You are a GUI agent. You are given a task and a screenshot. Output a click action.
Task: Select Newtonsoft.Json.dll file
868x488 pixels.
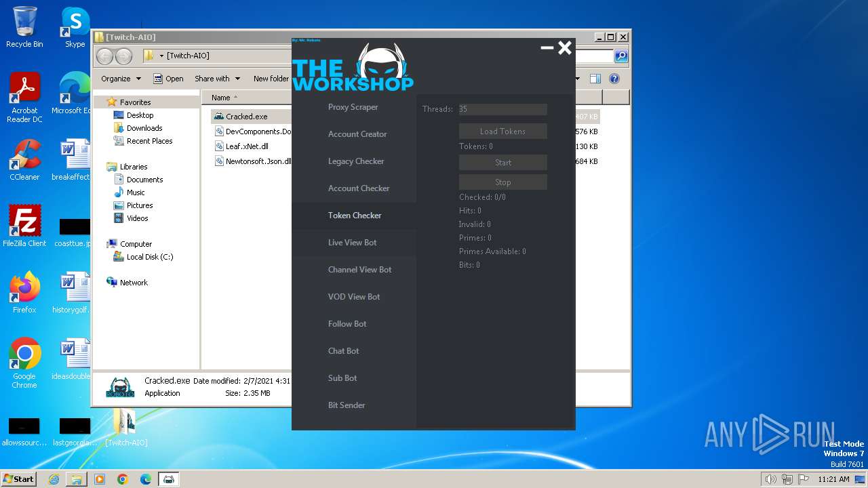252,161
